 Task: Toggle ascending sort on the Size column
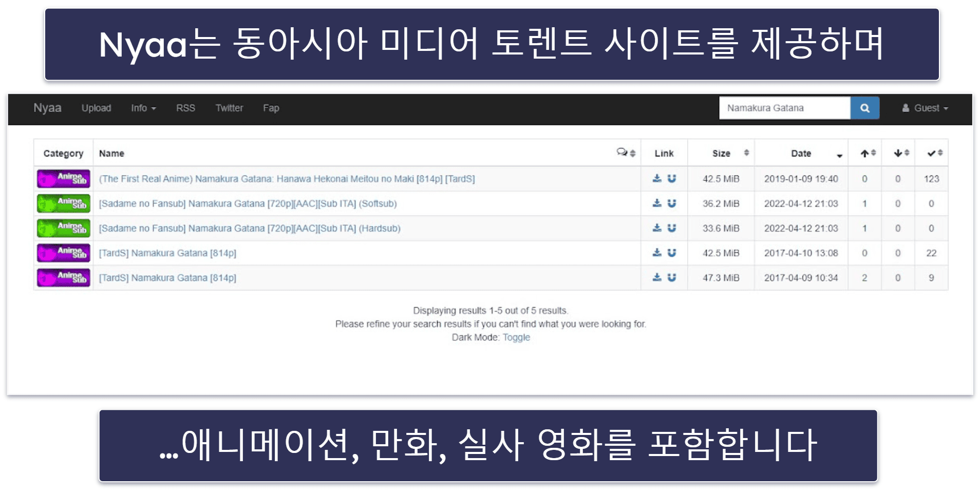(746, 153)
